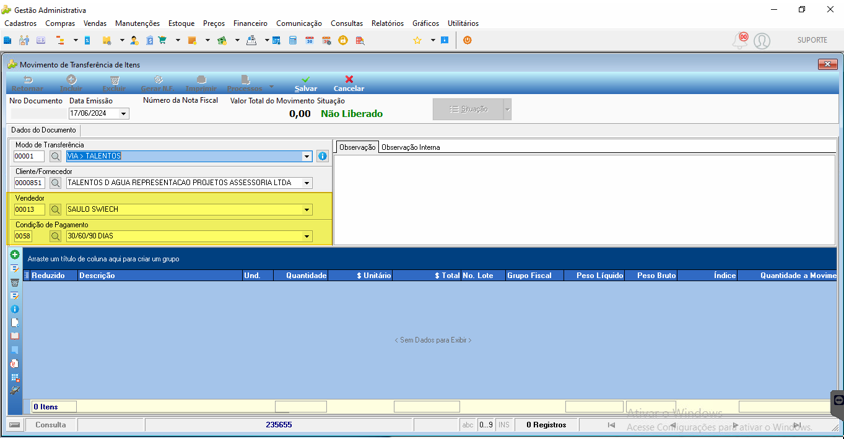Click the notification bell icon
844x439 pixels.
tap(740, 40)
